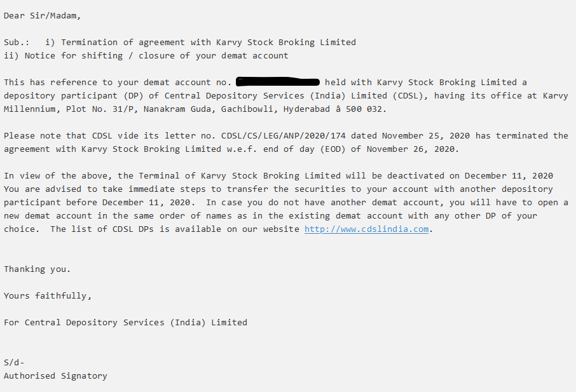
Task: Click the 'Termination of agreement' subject line
Action: 209,43
